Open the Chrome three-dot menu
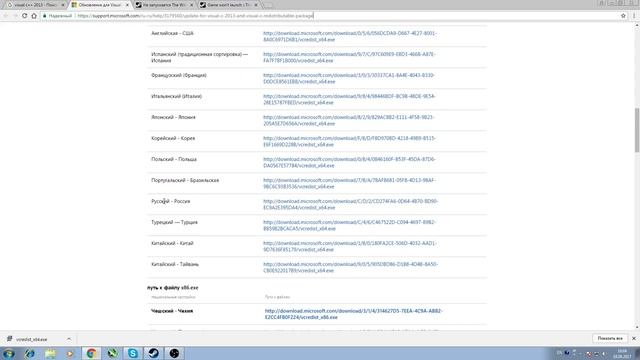The width and height of the screenshot is (640, 360). tap(634, 16)
